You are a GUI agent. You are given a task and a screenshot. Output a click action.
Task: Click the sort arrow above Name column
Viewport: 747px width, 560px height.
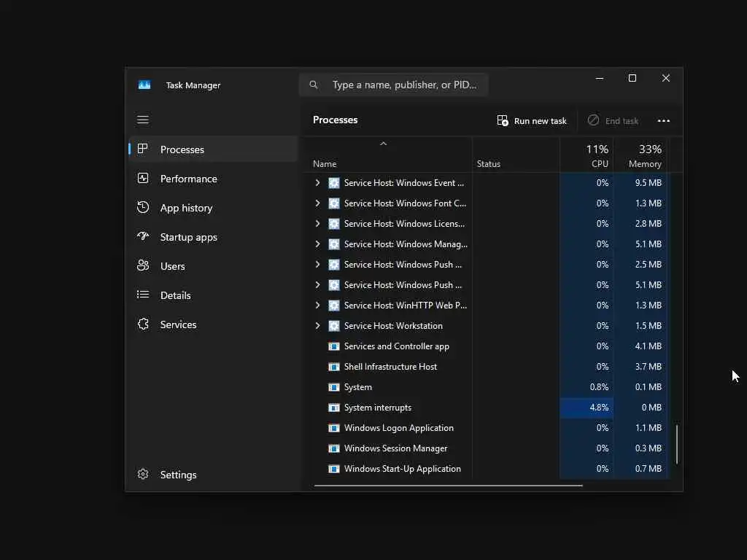click(x=384, y=144)
